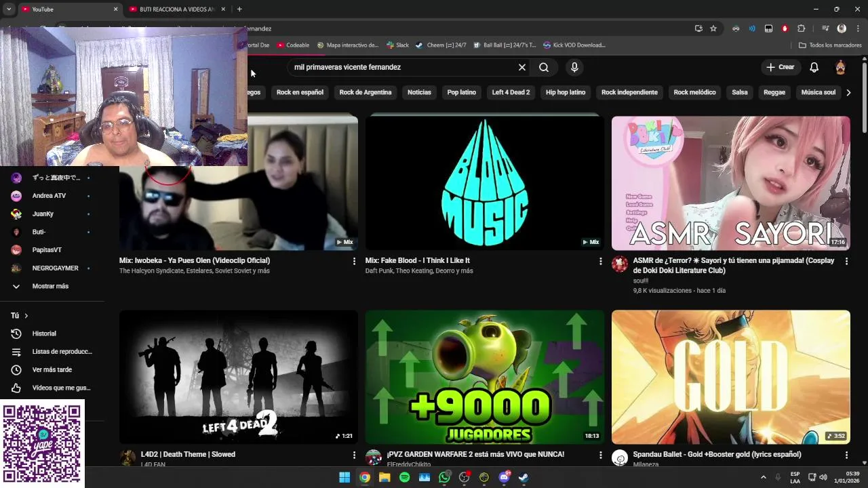Bookmark this page with the star

click(x=713, y=28)
